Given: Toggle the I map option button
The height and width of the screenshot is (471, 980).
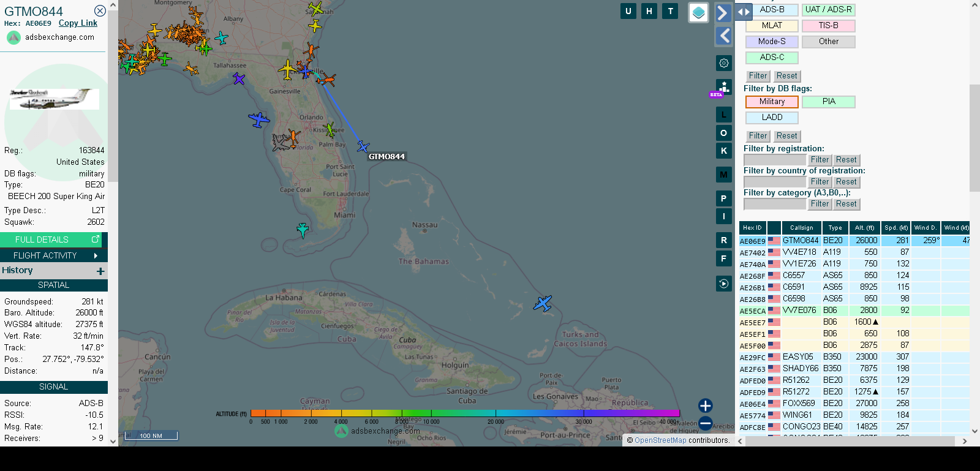Looking at the screenshot, I should coord(724,216).
